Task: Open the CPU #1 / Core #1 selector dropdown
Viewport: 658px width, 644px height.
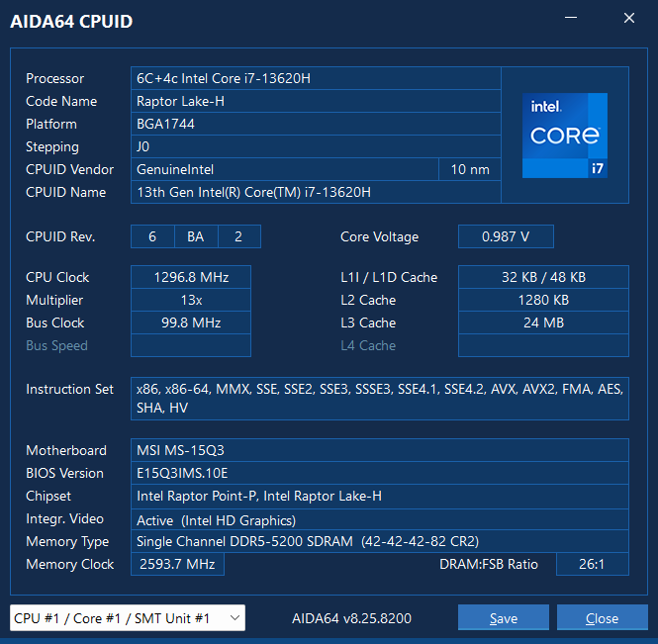Action: click(x=128, y=618)
